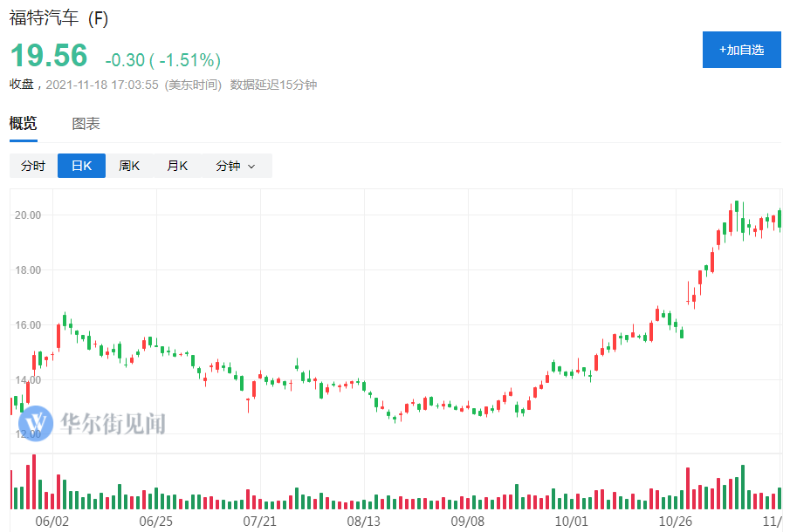The height and width of the screenshot is (532, 790).
Task: Expand the 分钟 interval dropdown
Action: (237, 166)
